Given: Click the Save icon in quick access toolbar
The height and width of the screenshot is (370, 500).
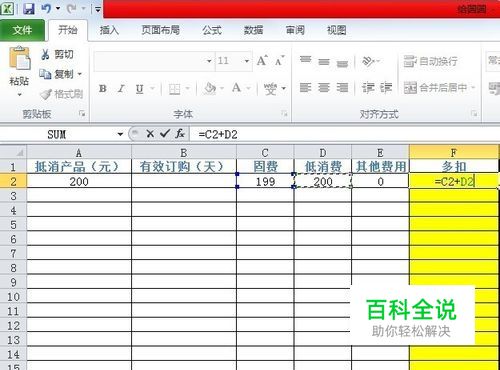Looking at the screenshot, I should click(29, 8).
